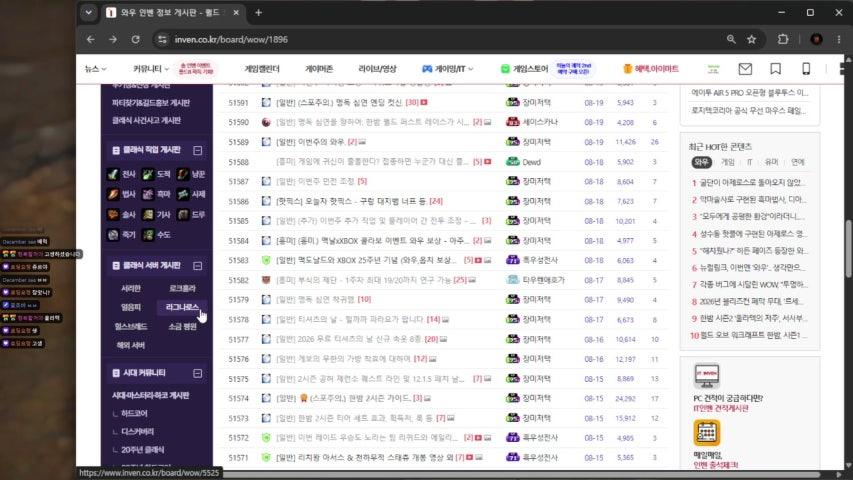Open the 얼음피 server board
This screenshot has width=853, height=480.
click(131, 307)
